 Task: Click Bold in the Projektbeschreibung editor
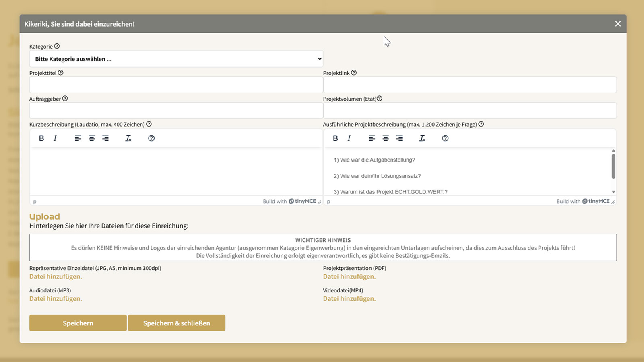click(335, 138)
